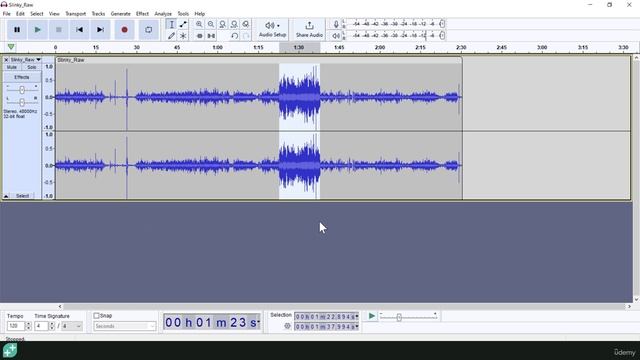Open the Effect menu
The width and height of the screenshot is (640, 360).
click(142, 13)
